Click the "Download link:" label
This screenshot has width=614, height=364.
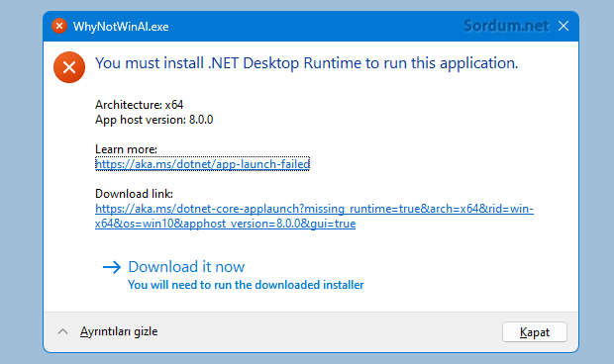pyautogui.click(x=134, y=194)
